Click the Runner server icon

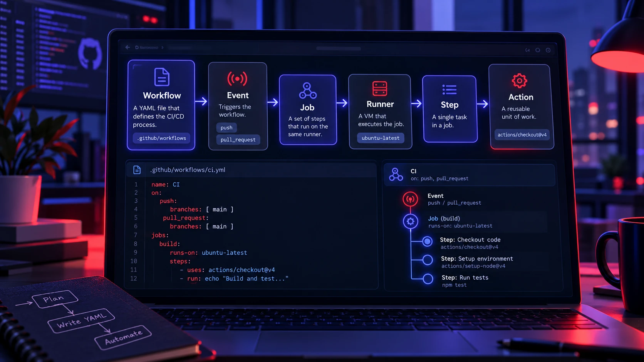click(x=380, y=88)
